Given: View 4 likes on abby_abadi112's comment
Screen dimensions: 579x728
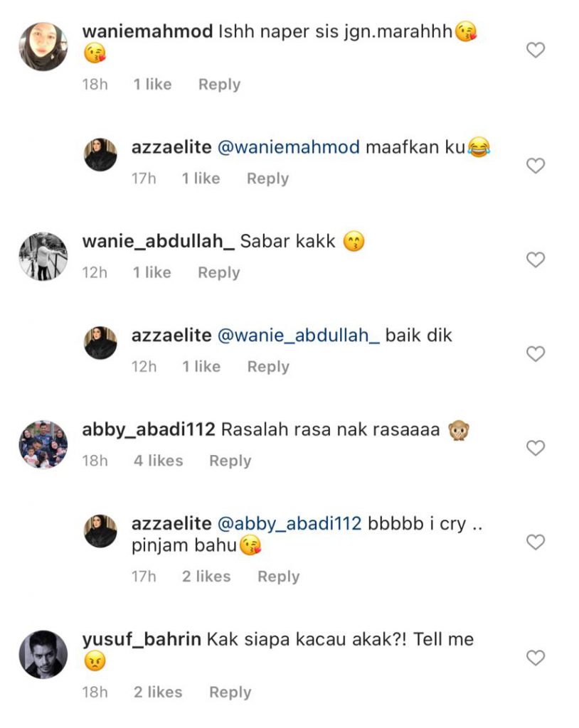Looking at the screenshot, I should pos(159,461).
